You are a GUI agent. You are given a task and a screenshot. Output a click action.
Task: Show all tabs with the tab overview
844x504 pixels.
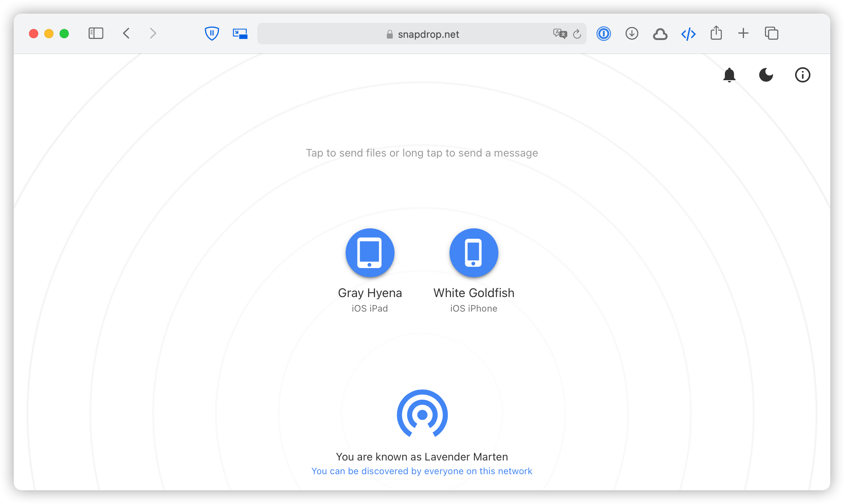coord(772,34)
